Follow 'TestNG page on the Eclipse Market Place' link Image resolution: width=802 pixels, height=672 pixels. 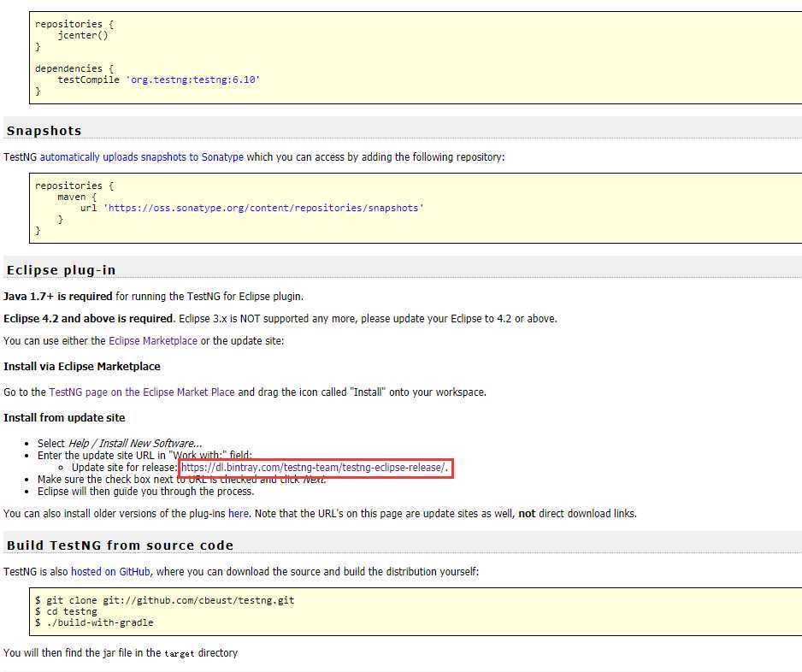click(142, 392)
